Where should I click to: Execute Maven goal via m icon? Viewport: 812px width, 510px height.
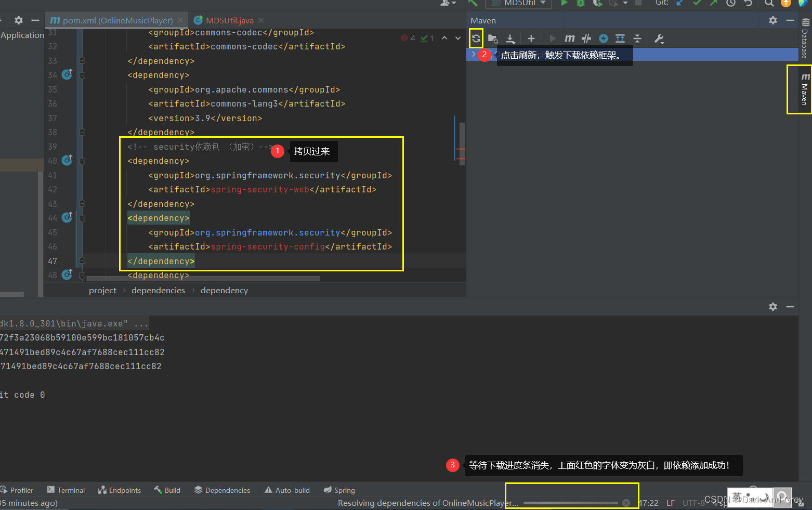click(570, 38)
